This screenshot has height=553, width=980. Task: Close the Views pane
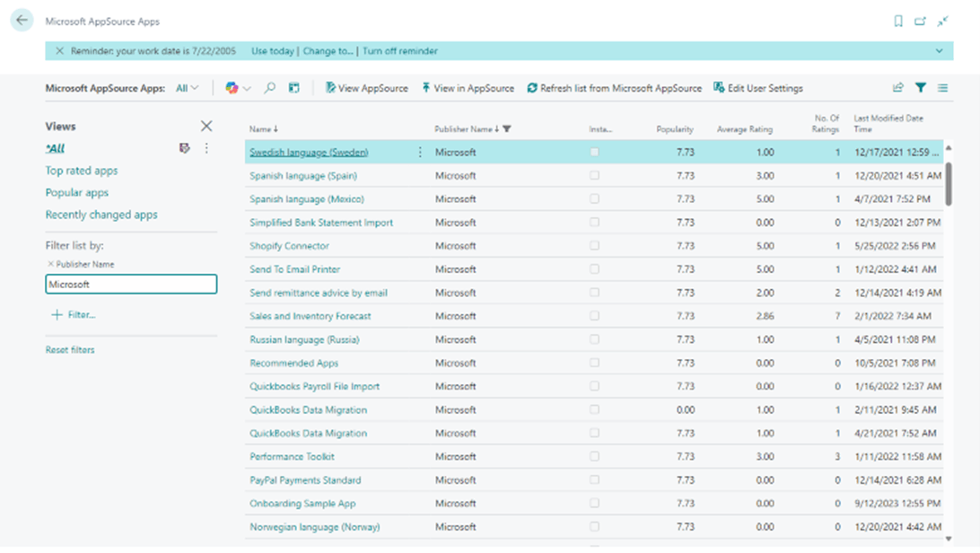click(x=206, y=127)
